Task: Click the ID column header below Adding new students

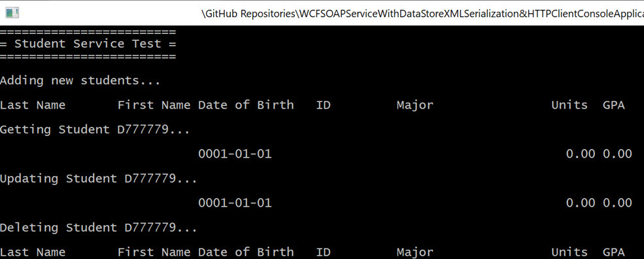Action: point(323,105)
